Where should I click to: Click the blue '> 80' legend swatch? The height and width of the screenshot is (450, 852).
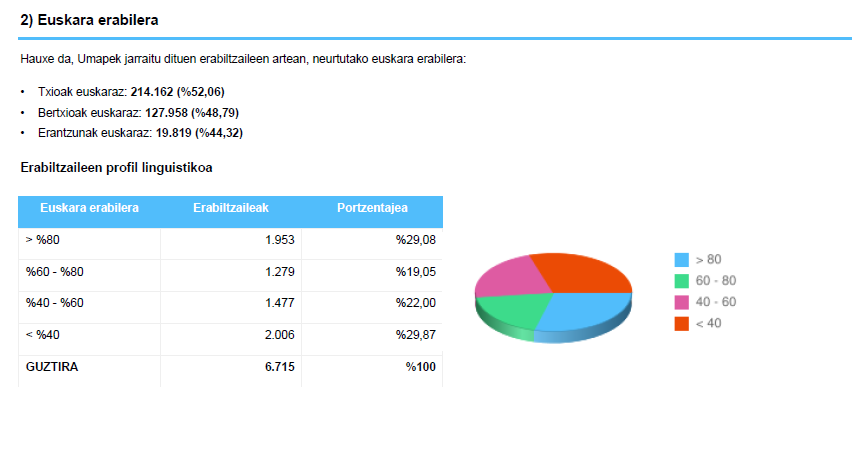coord(682,259)
